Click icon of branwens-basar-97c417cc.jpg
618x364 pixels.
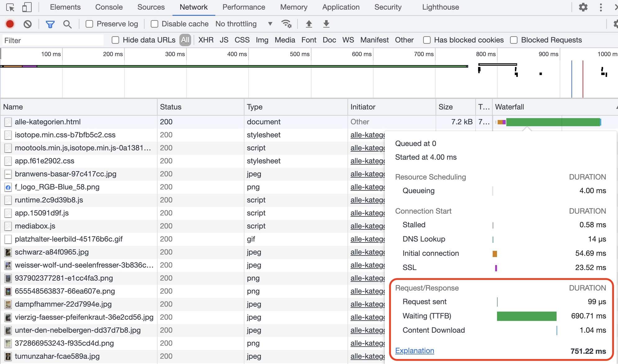(8, 174)
